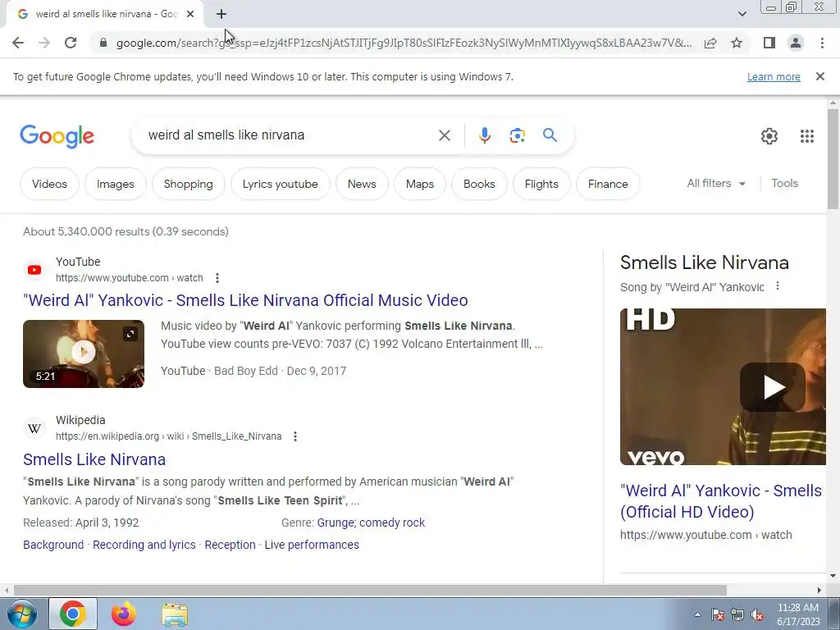
Task: Open the Chrome profile avatar
Action: click(796, 43)
